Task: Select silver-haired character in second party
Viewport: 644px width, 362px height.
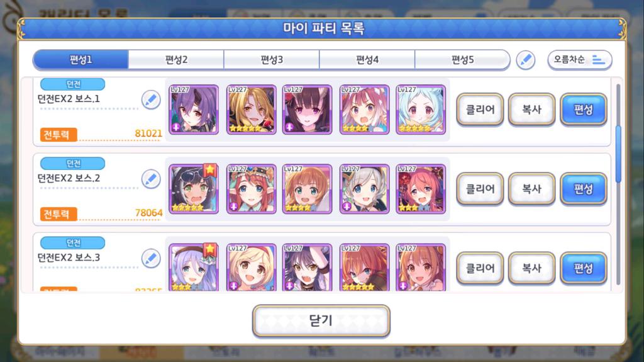Action: 364,189
